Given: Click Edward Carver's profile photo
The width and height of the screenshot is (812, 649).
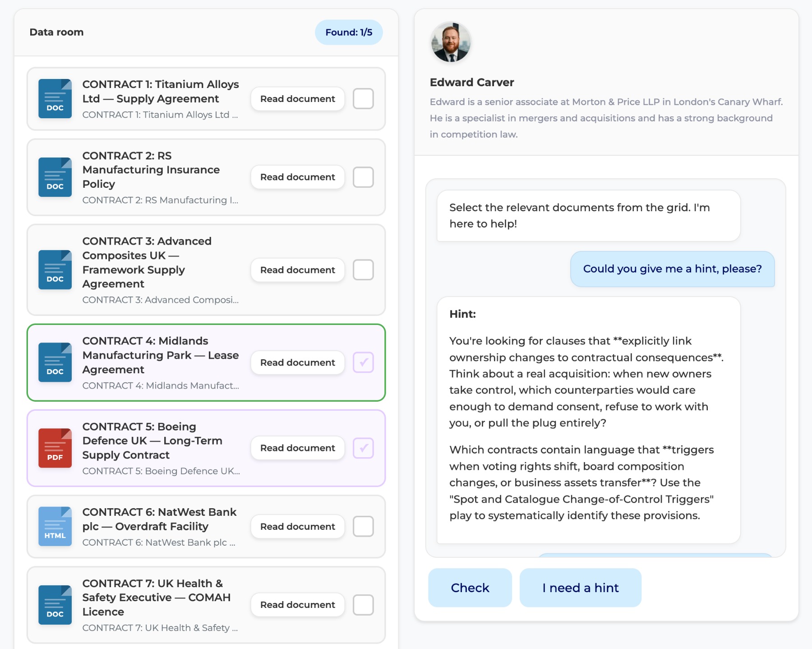Looking at the screenshot, I should [x=451, y=42].
